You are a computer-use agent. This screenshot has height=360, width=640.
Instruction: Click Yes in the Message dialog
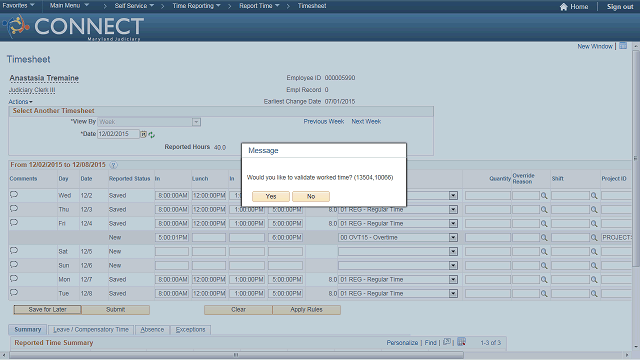point(271,196)
